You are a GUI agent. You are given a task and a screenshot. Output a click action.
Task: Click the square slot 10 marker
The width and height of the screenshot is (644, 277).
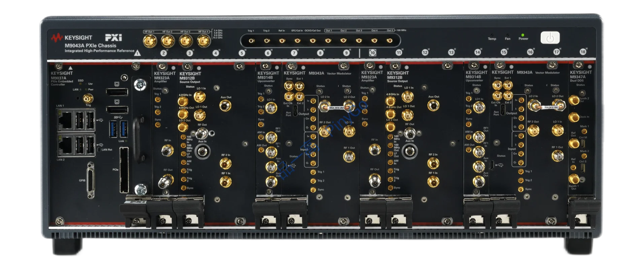click(372, 53)
